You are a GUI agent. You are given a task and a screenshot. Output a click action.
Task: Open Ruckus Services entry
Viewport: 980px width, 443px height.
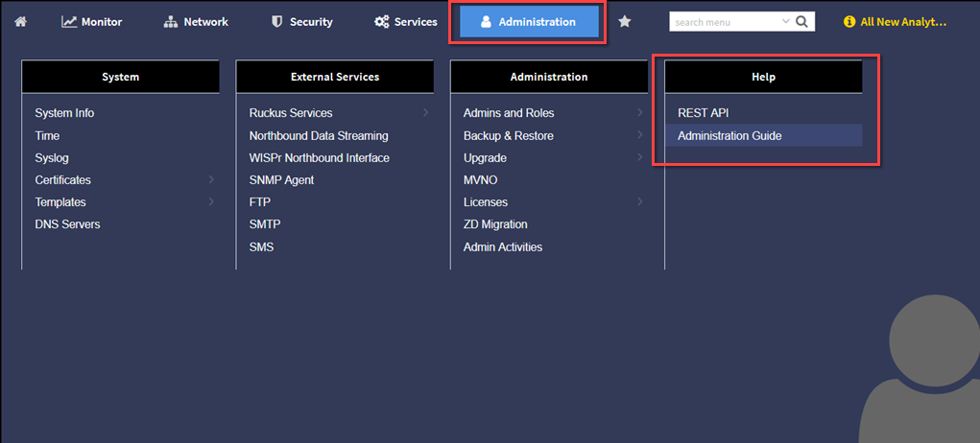[x=291, y=113]
